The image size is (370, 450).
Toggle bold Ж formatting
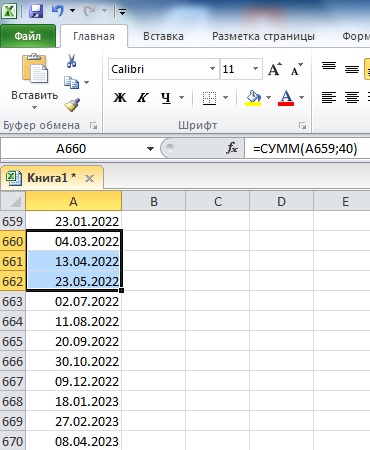point(119,98)
